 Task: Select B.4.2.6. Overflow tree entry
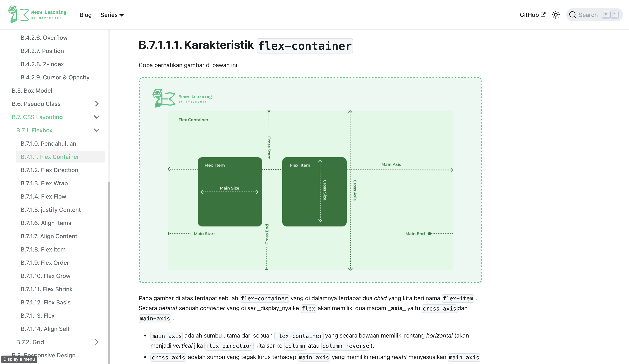44,37
